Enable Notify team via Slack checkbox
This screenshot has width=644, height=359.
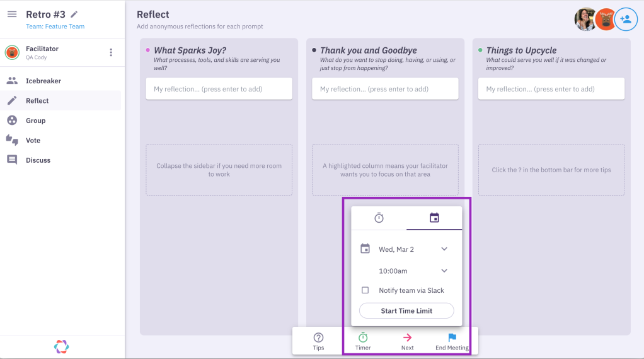tap(365, 290)
